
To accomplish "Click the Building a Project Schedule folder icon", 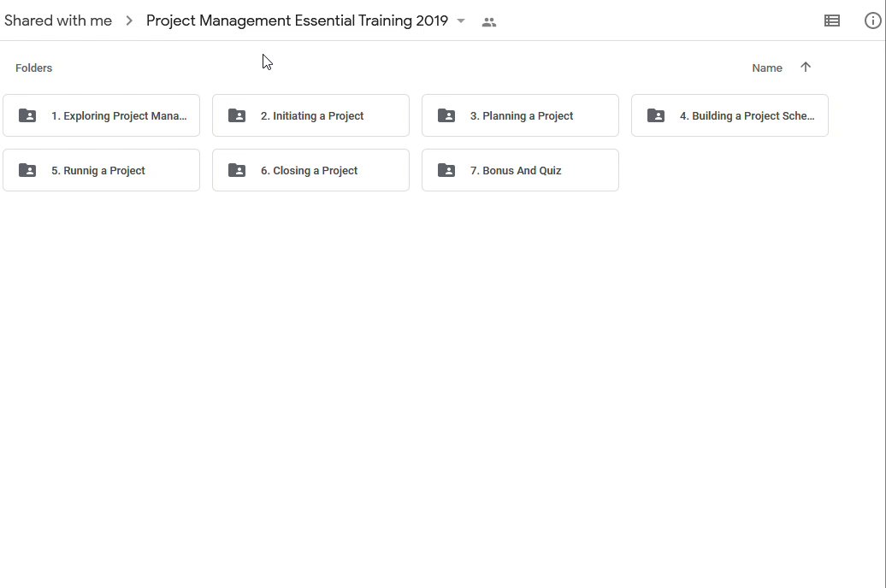I will [x=656, y=115].
